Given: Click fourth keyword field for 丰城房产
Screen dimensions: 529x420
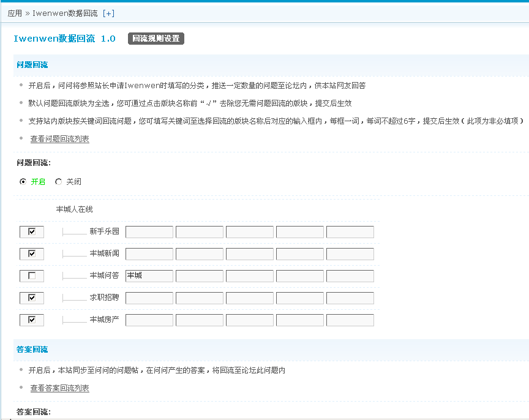Looking at the screenshot, I should (300, 320).
